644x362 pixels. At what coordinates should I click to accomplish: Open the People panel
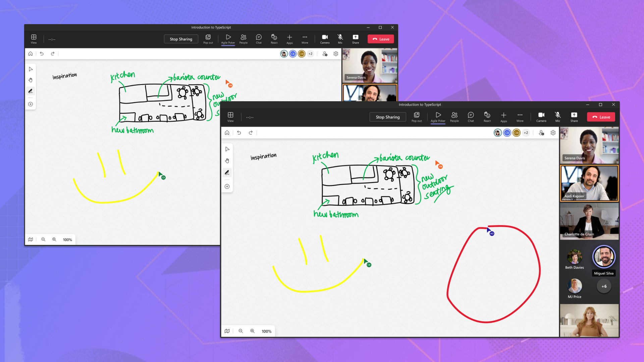point(454,117)
